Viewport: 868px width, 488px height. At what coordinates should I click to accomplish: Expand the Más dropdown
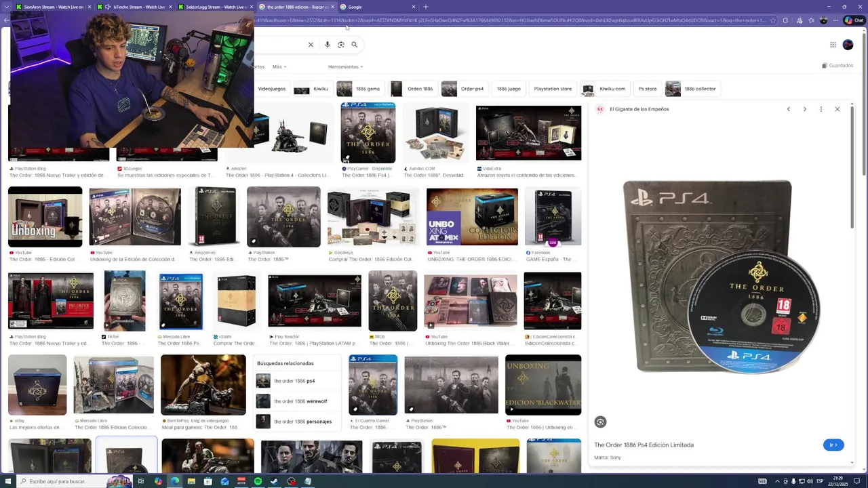click(279, 66)
